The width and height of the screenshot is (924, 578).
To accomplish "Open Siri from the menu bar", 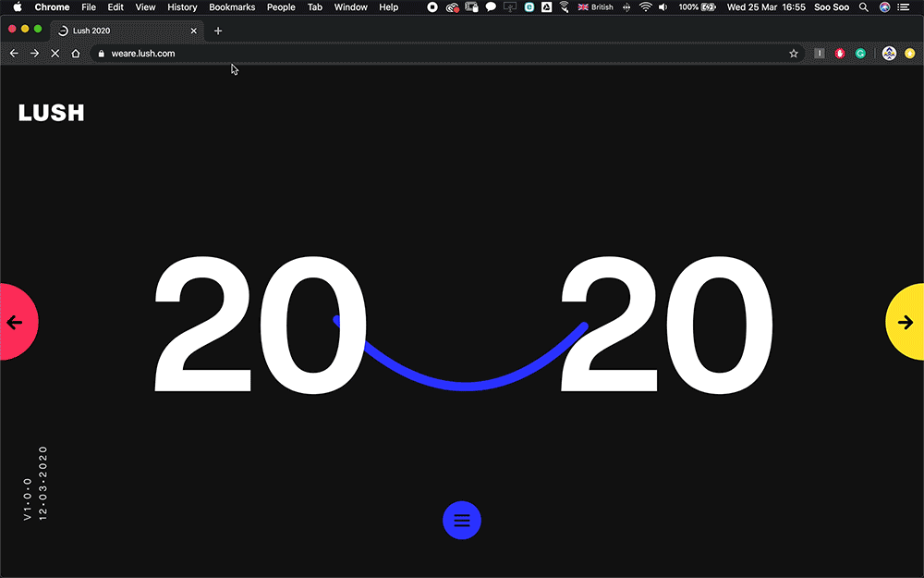I will [884, 7].
